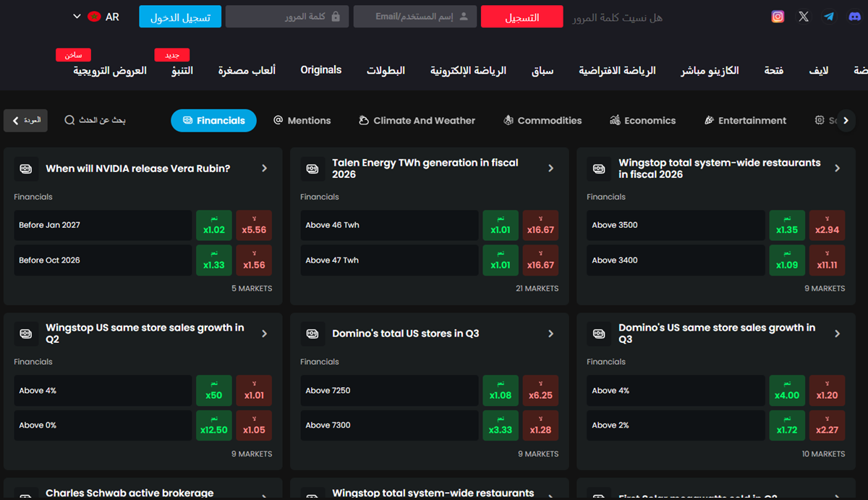Bet yes x12.50 on Wingstop Above 0%

[x=214, y=425]
